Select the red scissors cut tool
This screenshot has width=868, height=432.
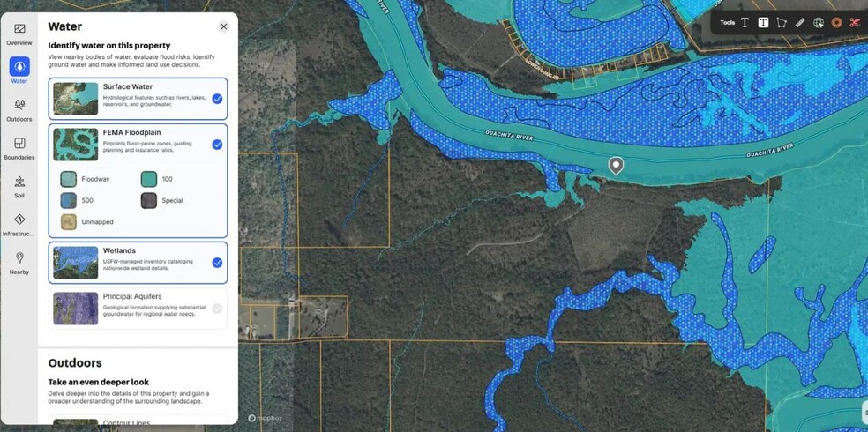(855, 23)
